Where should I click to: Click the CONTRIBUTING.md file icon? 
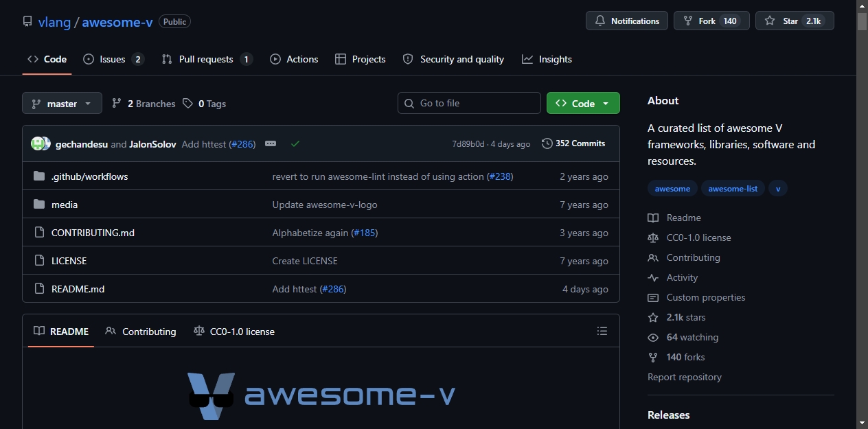(x=39, y=233)
